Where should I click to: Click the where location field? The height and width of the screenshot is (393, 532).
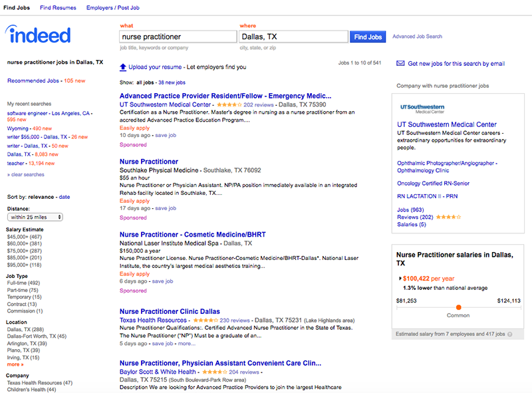pyautogui.click(x=293, y=37)
